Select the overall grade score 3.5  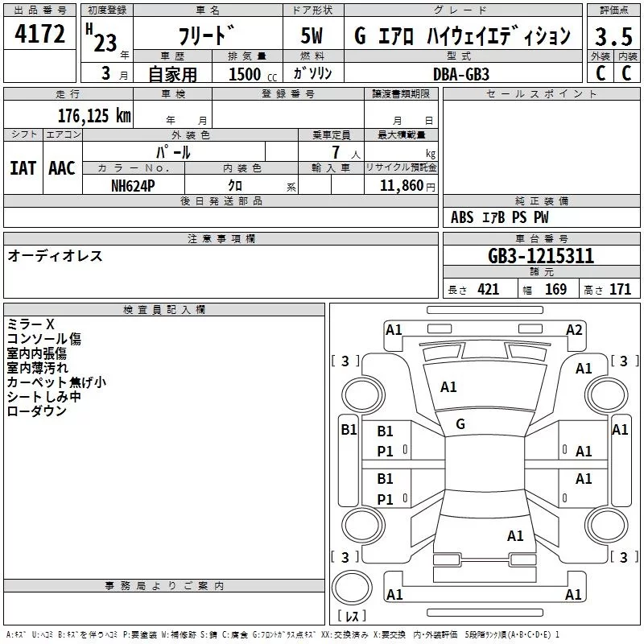click(x=613, y=37)
